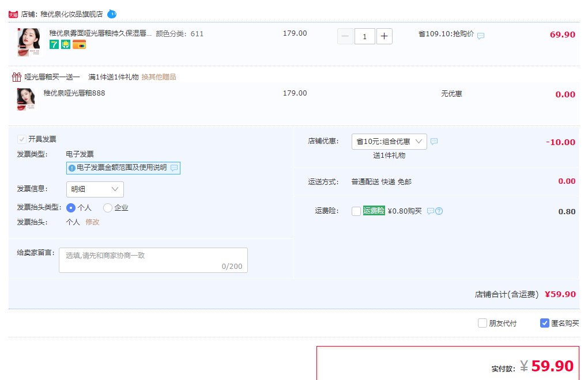Click the ¥0.80购买 insurance price text
This screenshot has width=588, height=380.
click(405, 211)
